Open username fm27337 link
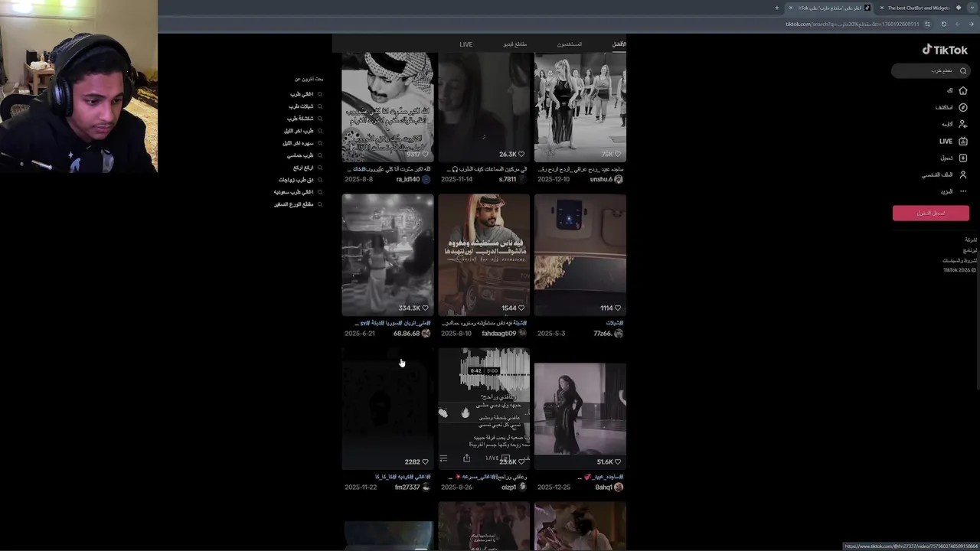 point(407,487)
